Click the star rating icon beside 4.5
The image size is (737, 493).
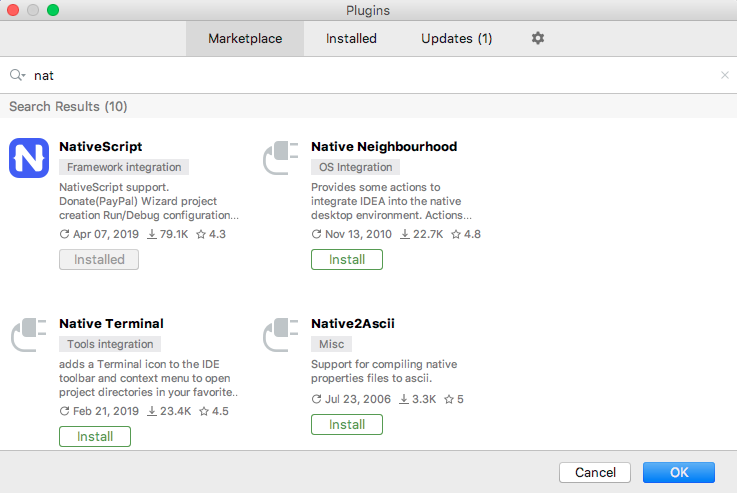pyautogui.click(x=204, y=411)
